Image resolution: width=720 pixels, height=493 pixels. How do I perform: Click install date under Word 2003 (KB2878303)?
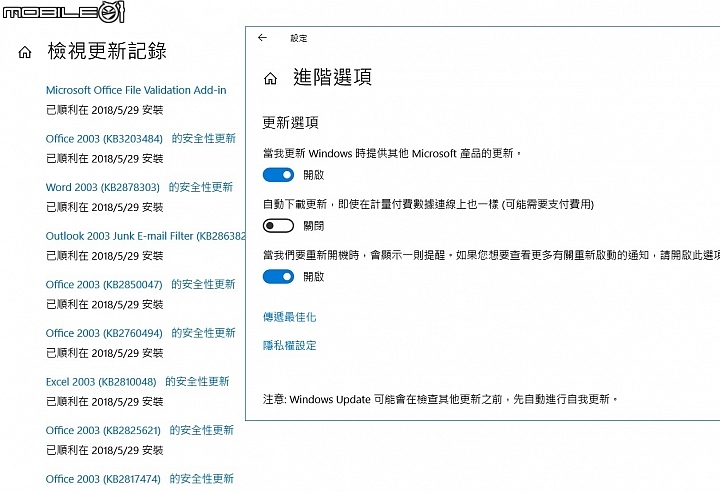(x=105, y=207)
